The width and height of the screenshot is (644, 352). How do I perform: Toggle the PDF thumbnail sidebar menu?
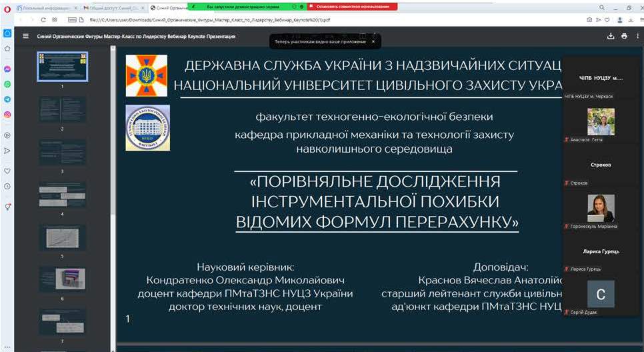[x=25, y=36]
